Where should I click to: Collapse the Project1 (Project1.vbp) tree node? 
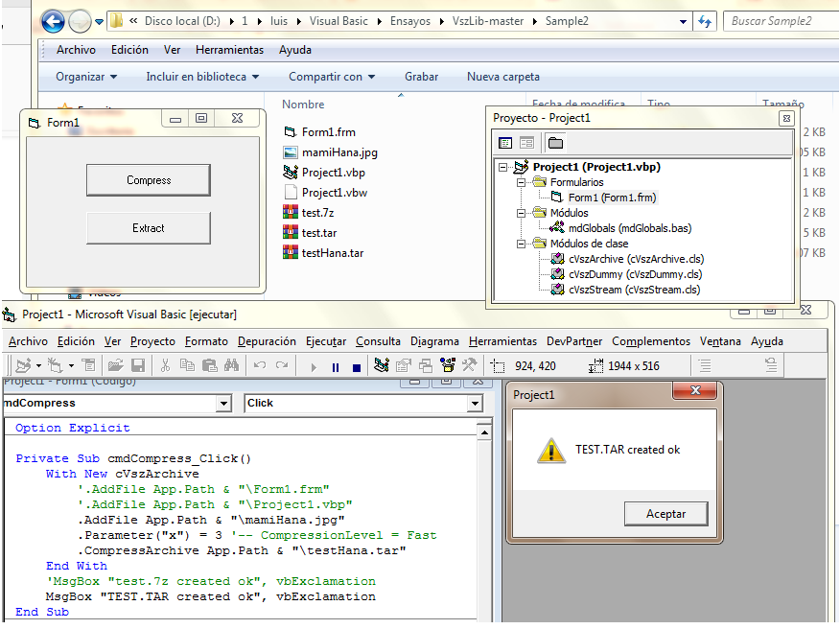502,167
